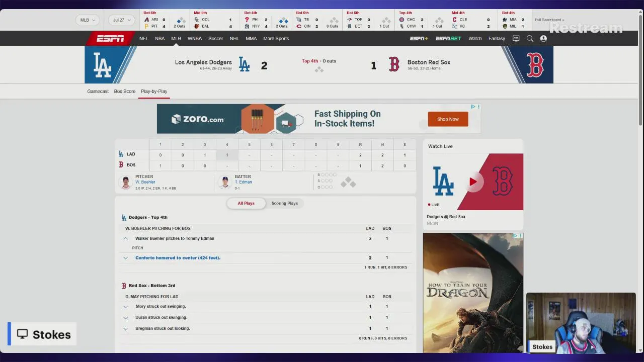Screen dimensions: 644x362
Task: Collapse the Walker Buehler pitches to Edman row
Action: 126,238
